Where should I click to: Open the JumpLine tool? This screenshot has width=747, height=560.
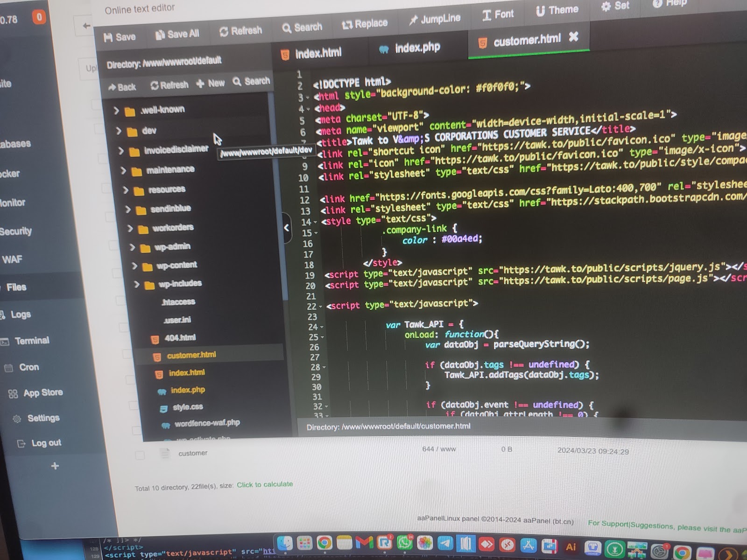point(435,19)
